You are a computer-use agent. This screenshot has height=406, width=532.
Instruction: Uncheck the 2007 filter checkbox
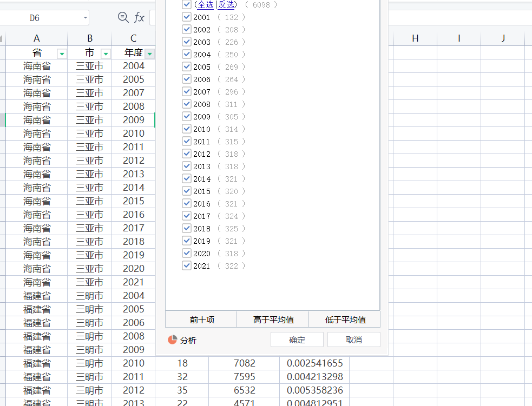(187, 91)
